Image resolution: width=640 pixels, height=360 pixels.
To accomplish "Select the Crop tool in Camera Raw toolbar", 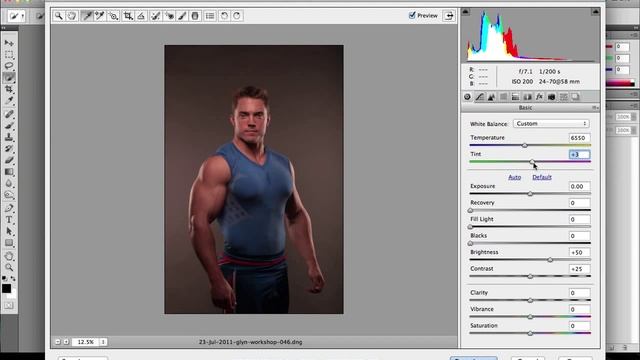I will 128,16.
